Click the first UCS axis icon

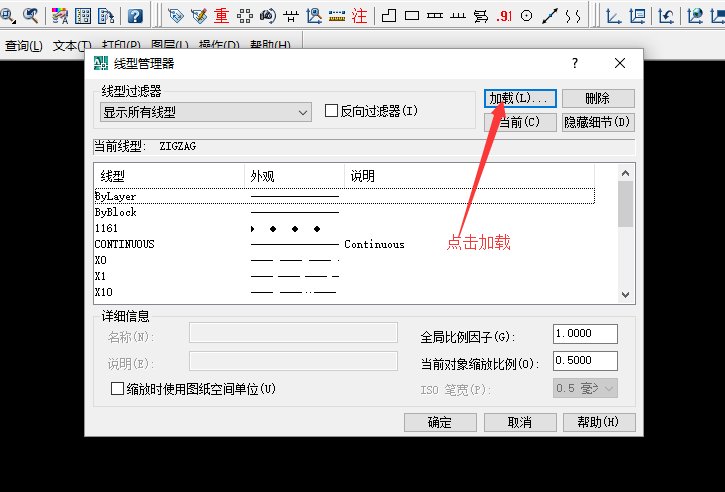tap(614, 16)
